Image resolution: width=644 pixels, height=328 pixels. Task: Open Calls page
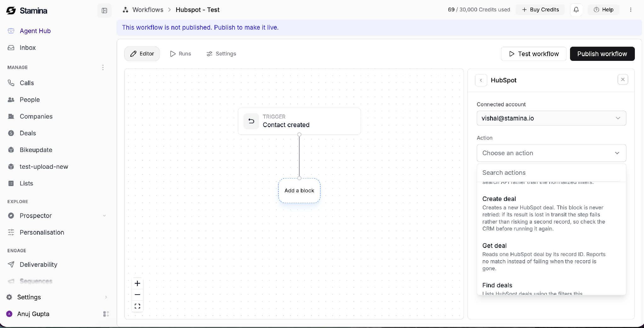click(27, 83)
